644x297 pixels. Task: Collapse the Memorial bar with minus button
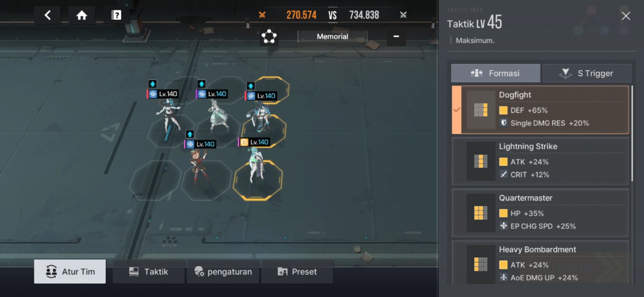[396, 36]
